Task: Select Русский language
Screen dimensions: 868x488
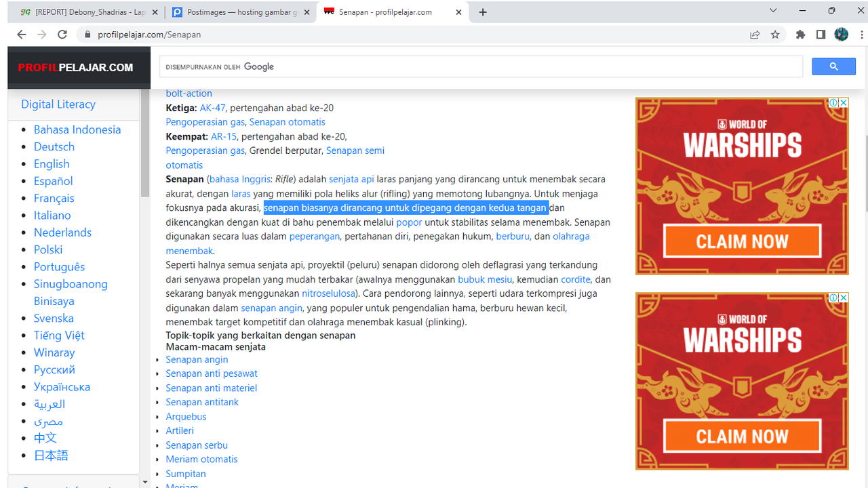Action: pyautogui.click(x=54, y=369)
